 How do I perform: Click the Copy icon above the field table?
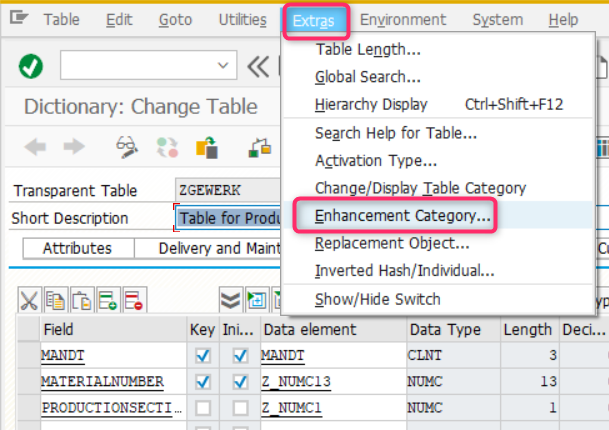(55, 299)
